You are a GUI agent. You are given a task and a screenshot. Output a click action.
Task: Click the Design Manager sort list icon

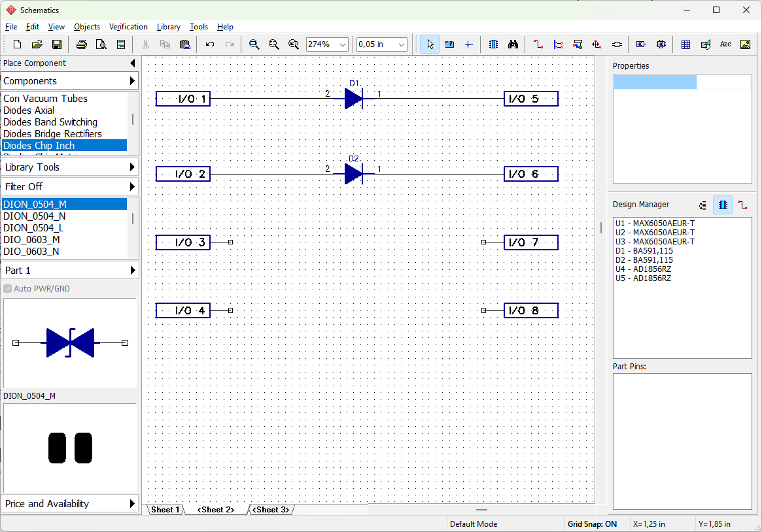pos(702,205)
